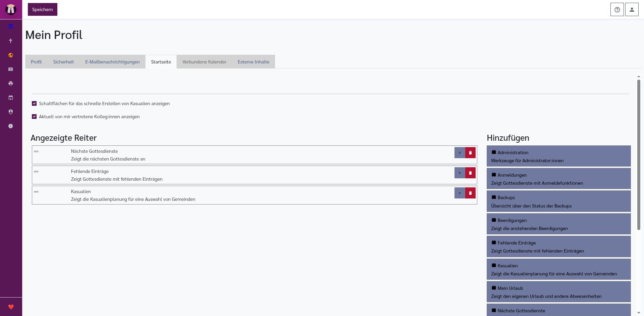Image resolution: width=644 pixels, height=316 pixels.
Task: Delete the Nächste Gottesdienste tab row
Action: [x=470, y=152]
